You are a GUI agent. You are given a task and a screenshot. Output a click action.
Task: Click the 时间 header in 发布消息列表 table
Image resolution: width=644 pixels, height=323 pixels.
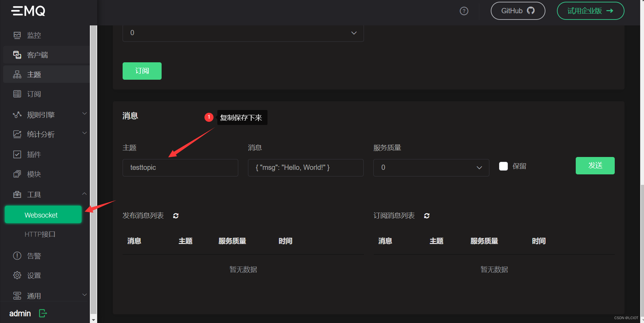[285, 241]
